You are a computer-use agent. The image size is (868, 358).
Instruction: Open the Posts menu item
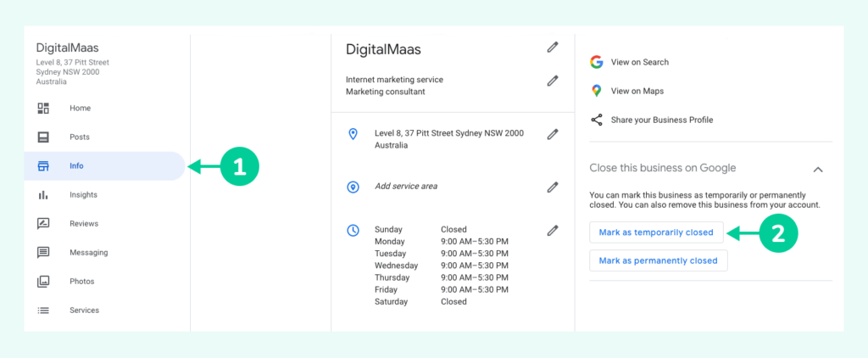(104, 137)
